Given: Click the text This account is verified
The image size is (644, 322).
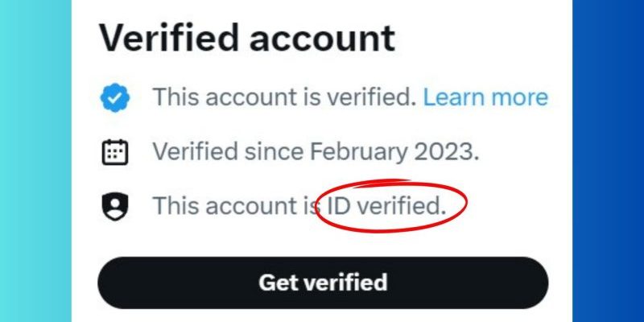Looking at the screenshot, I should point(285,97).
